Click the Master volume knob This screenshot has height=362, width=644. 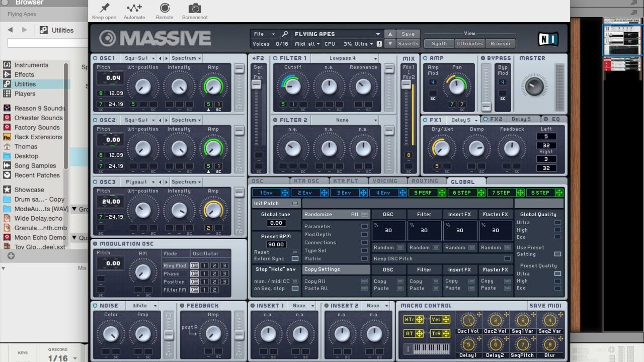coord(534,86)
